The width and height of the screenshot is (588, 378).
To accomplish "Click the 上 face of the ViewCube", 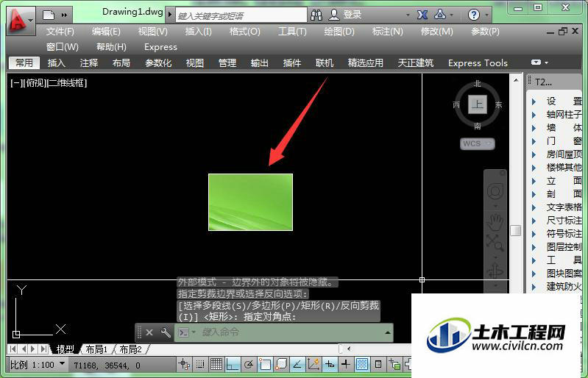I will click(x=478, y=104).
